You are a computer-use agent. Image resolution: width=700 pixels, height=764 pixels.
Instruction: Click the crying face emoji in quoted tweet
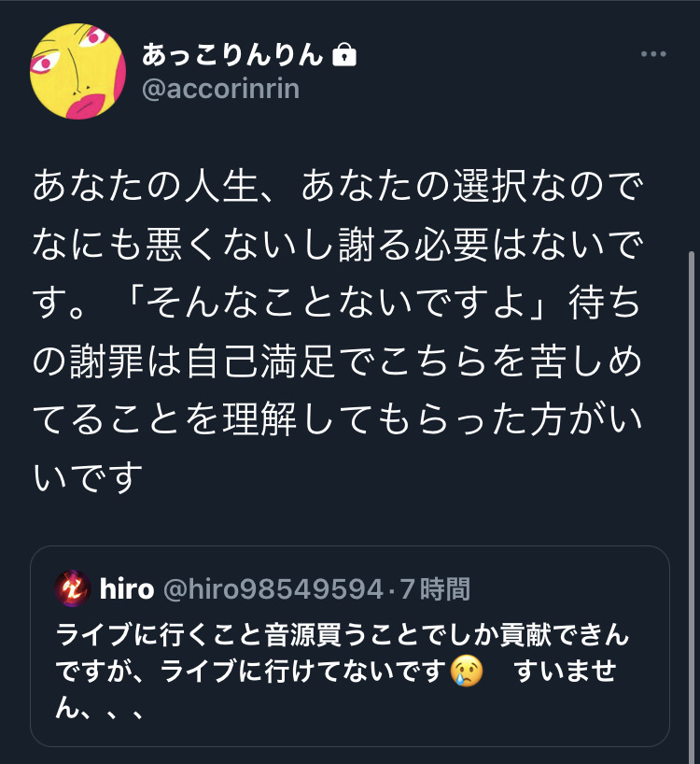click(x=467, y=671)
